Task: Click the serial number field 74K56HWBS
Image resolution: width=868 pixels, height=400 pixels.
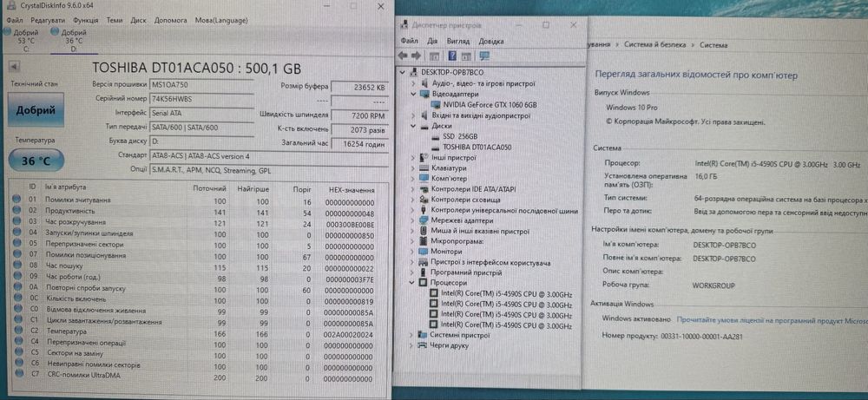Action: [x=201, y=98]
